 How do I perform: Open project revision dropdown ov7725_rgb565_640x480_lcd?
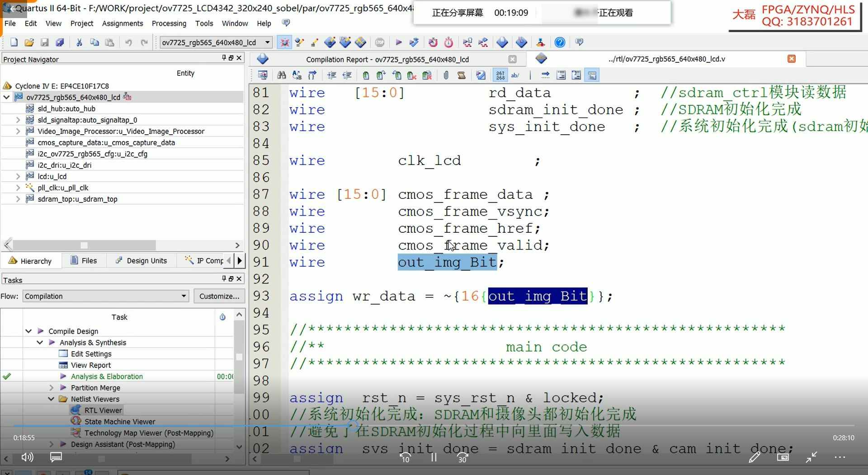pos(216,42)
